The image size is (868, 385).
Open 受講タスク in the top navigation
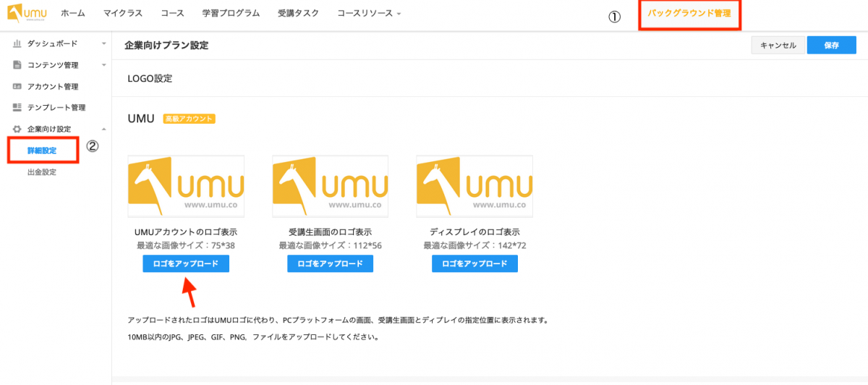coord(298,13)
